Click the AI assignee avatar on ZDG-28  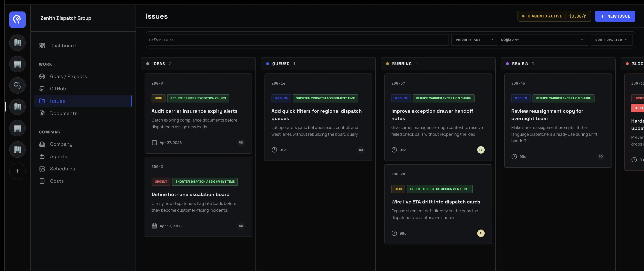(481, 233)
